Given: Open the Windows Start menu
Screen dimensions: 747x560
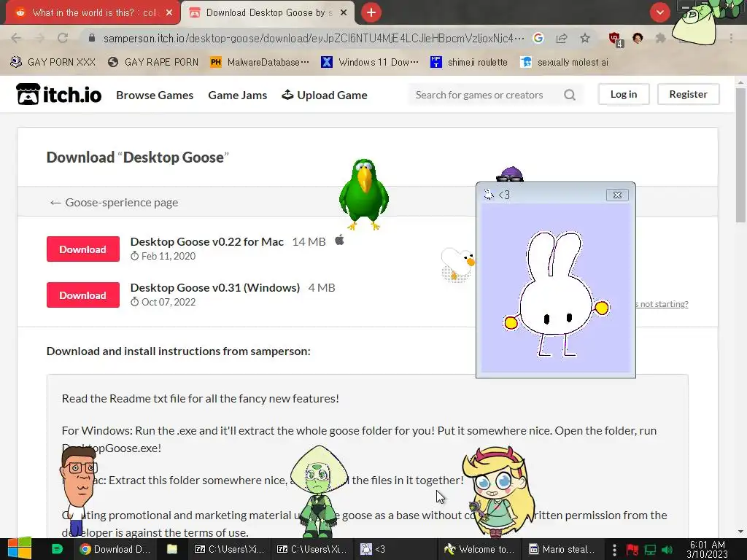Looking at the screenshot, I should [x=20, y=549].
